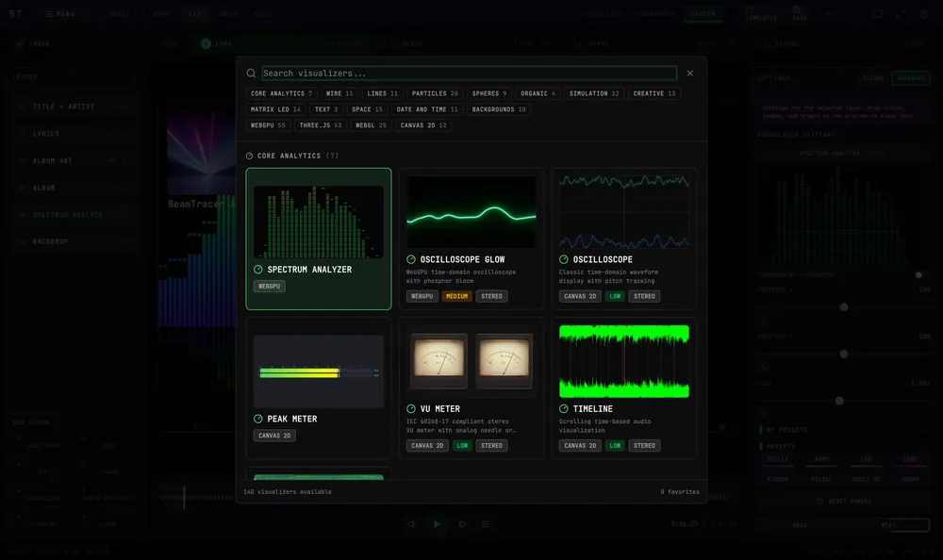
Task: Filter by Date and Time category
Action: pos(427,109)
